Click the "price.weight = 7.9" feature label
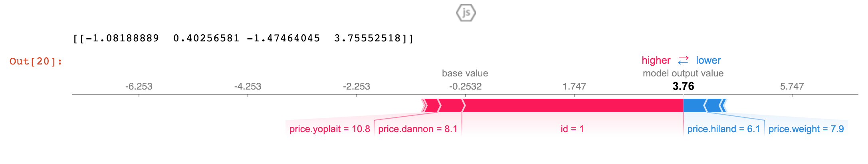The image size is (868, 164). [806, 129]
